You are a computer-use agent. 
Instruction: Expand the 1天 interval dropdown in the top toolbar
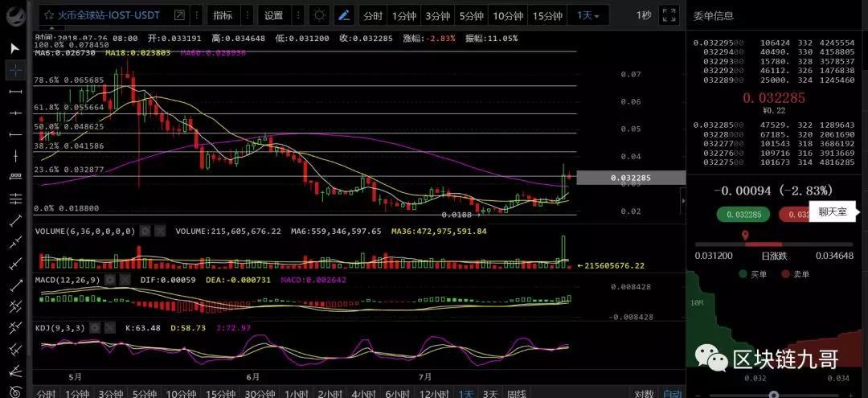click(x=588, y=16)
